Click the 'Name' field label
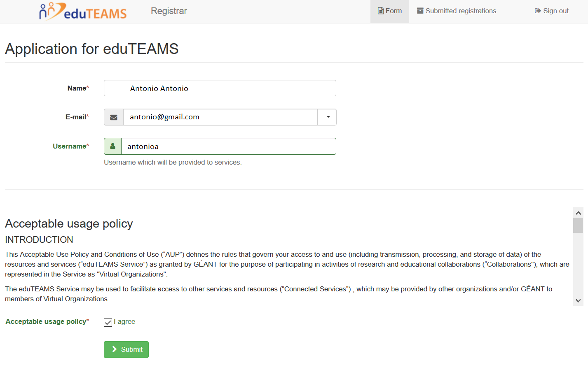 (78, 88)
